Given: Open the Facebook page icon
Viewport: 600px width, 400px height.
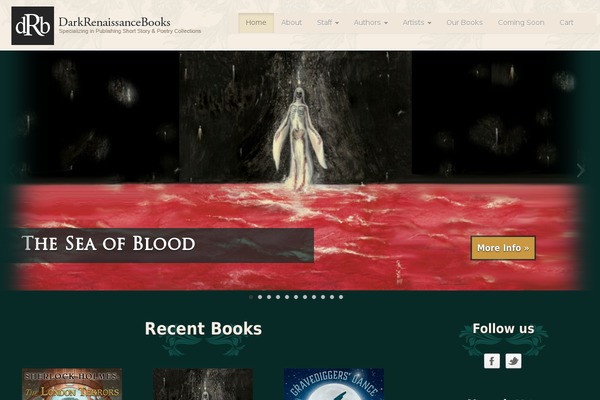Looking at the screenshot, I should 492,361.
